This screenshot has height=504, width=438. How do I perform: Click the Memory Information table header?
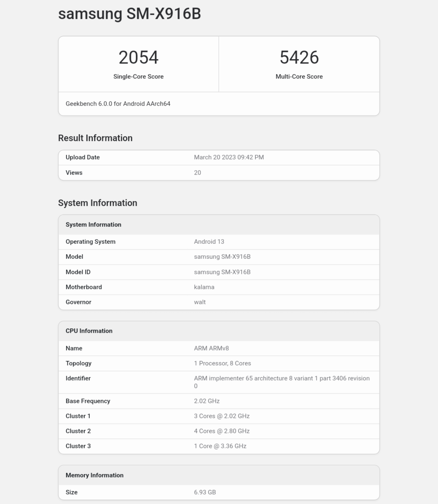click(94, 475)
